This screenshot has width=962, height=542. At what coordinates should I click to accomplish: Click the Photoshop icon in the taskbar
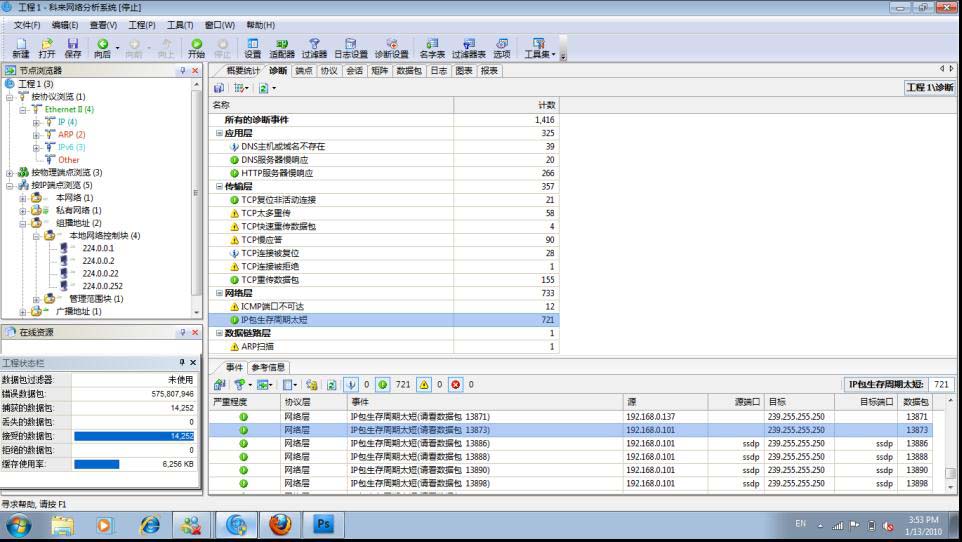point(323,525)
